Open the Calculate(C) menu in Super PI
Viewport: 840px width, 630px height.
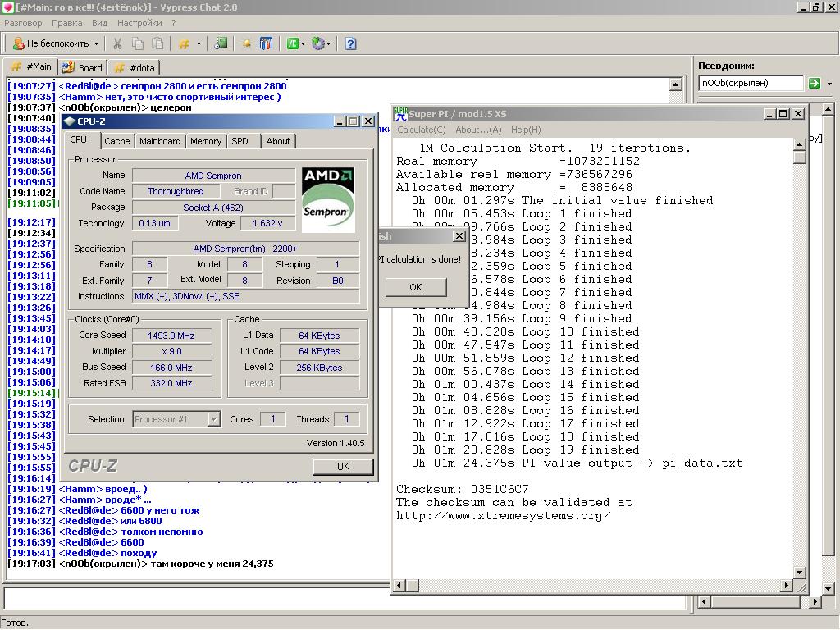[x=421, y=130]
